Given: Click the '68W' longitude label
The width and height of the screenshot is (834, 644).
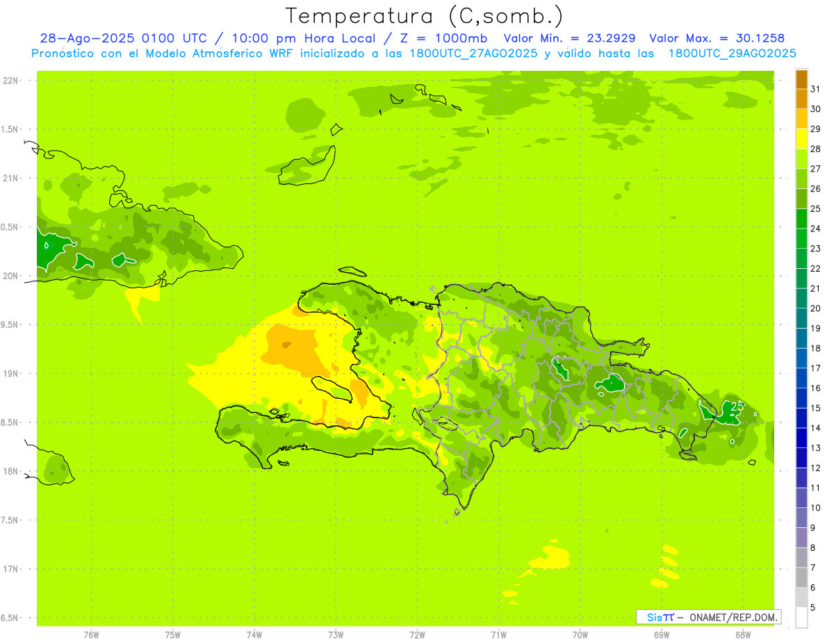Looking at the screenshot, I should pyautogui.click(x=743, y=635).
